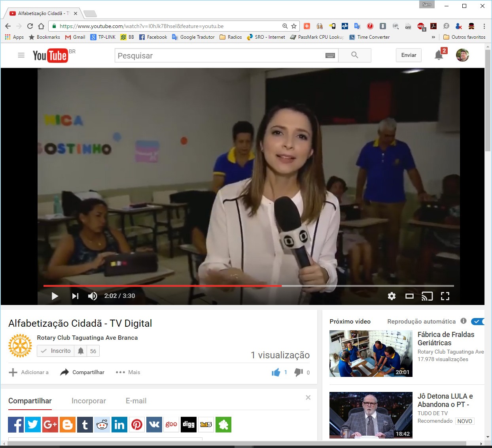
Task: Open YouTube hamburger guide menu
Action: pos(21,55)
